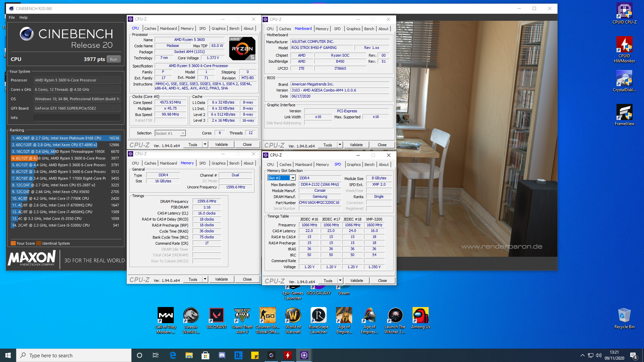Switch to Cinebench taskbar icon
The width and height of the screenshot is (644, 362).
[271, 355]
